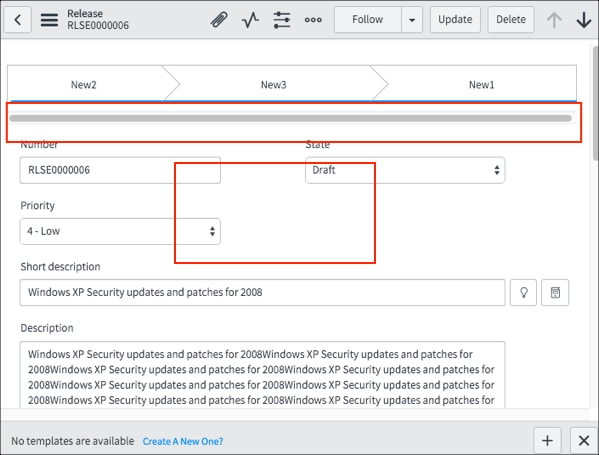
Task: Close the template bar with X
Action: [x=584, y=440]
